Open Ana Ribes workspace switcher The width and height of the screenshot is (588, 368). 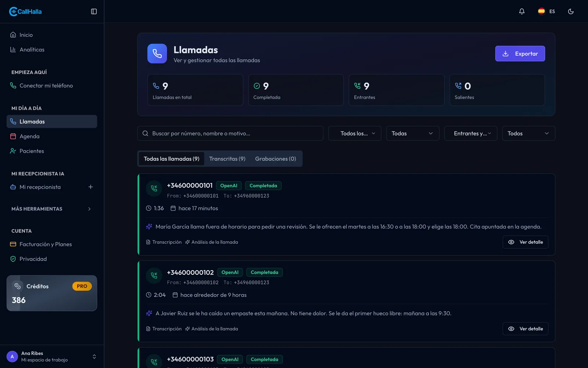[52, 357]
